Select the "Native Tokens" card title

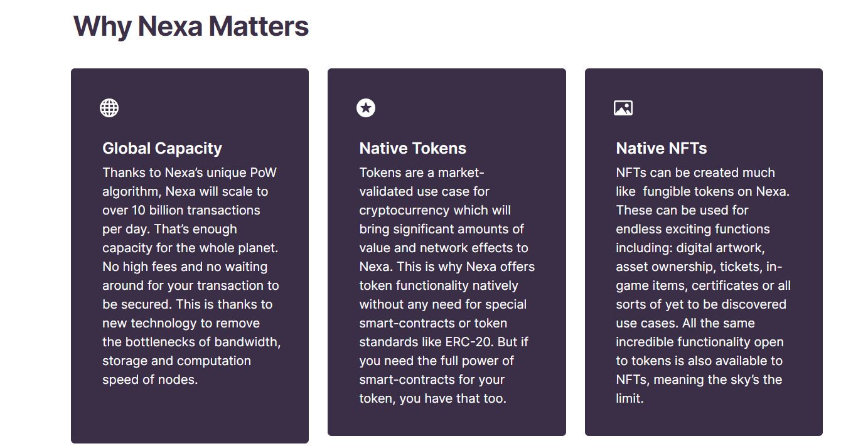(412, 149)
